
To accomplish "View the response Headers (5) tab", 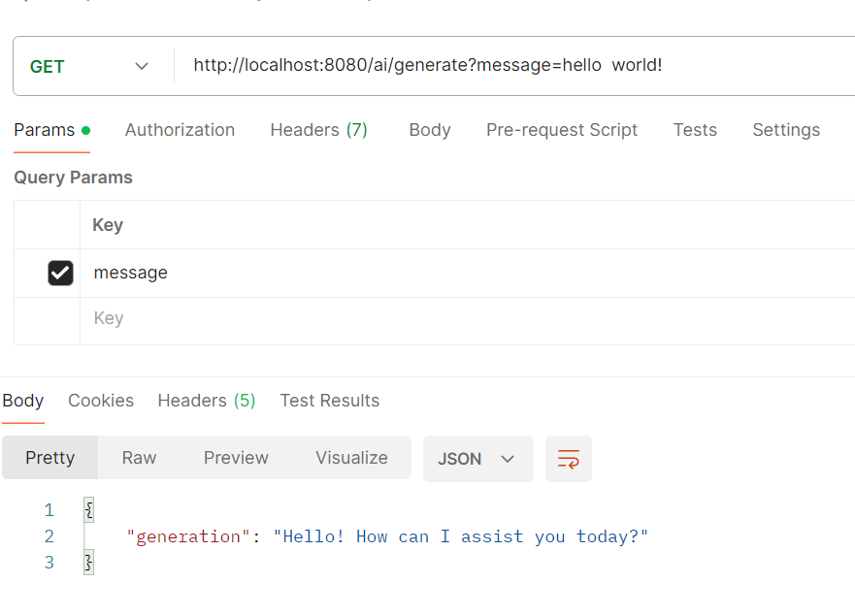I will tap(206, 401).
